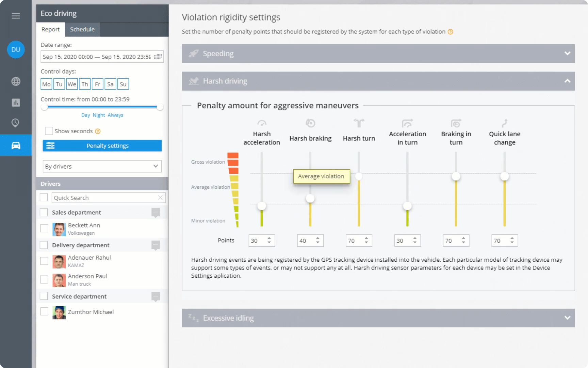Set control time to Always
Image resolution: width=588 pixels, height=368 pixels.
(x=115, y=115)
